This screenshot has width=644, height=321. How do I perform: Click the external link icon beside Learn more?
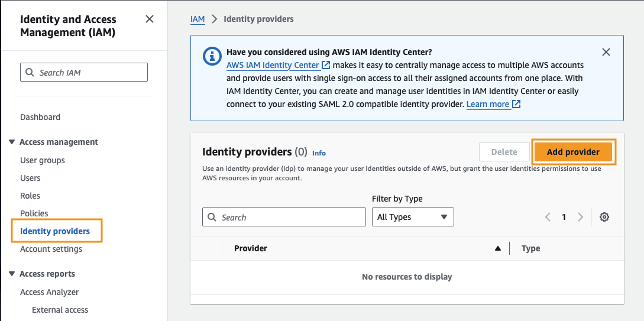click(516, 104)
